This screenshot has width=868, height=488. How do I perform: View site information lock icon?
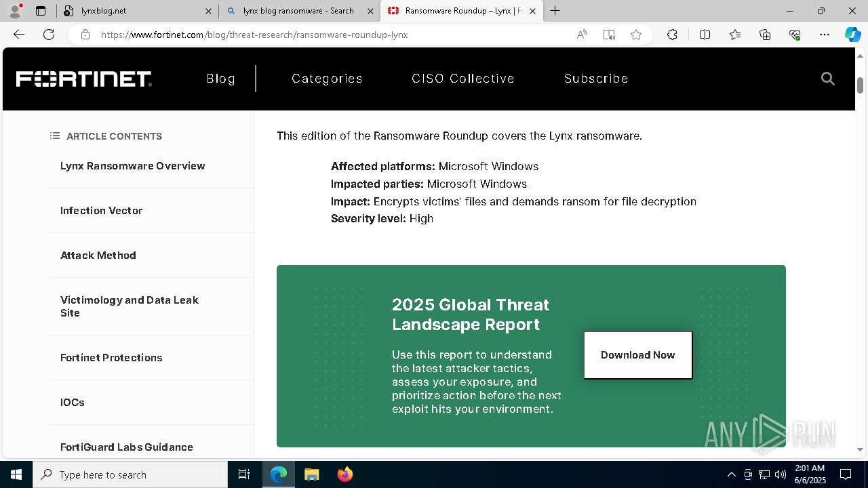tap(85, 35)
